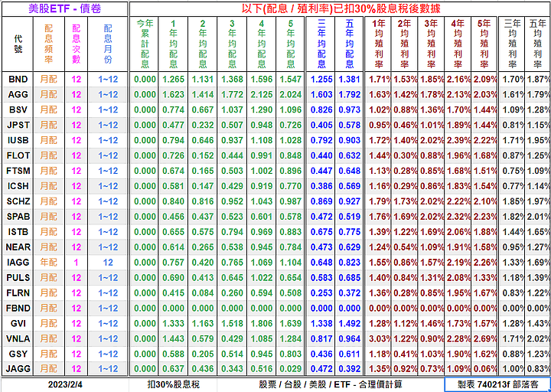
Task: Select the 配息月份 column header
Action: coord(108,44)
